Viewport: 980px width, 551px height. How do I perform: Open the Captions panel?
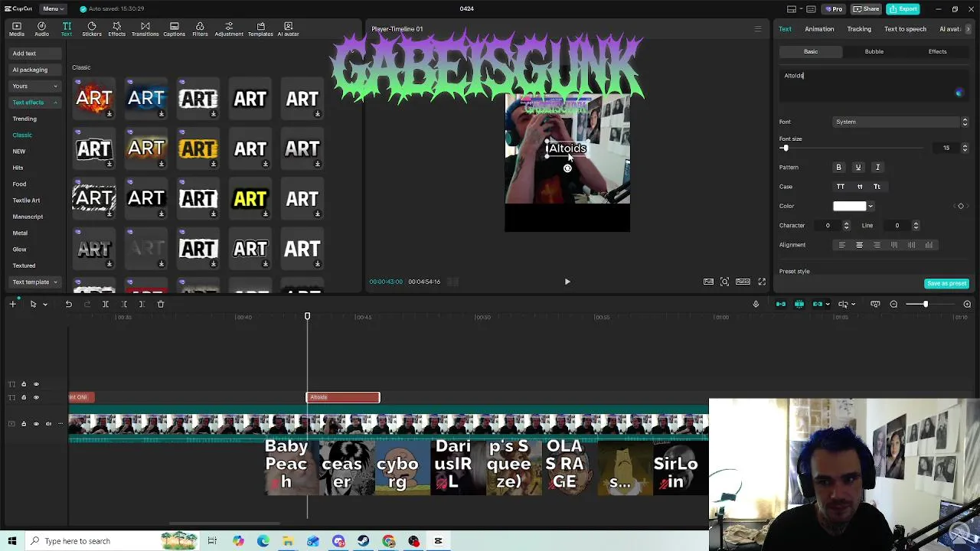[x=174, y=29]
